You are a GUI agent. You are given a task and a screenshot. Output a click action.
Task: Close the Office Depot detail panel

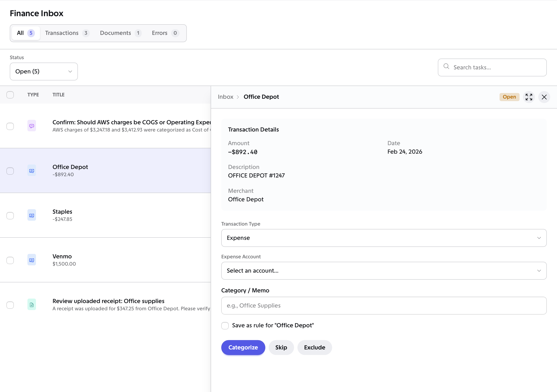pyautogui.click(x=544, y=97)
